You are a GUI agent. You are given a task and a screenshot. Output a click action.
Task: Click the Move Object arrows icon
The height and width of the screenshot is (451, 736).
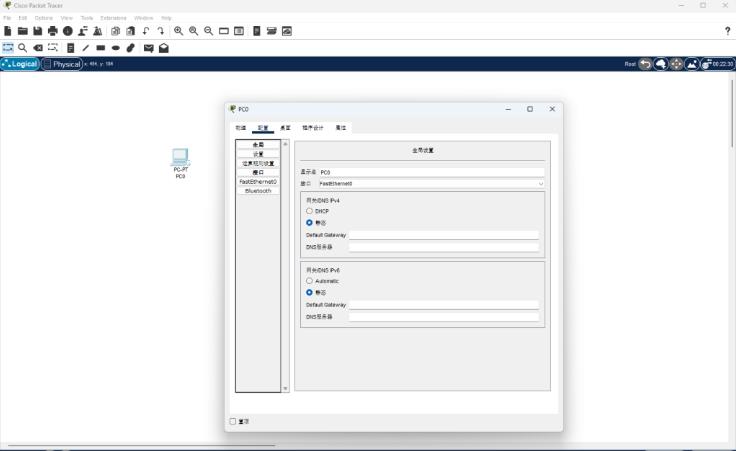pyautogui.click(x=676, y=64)
